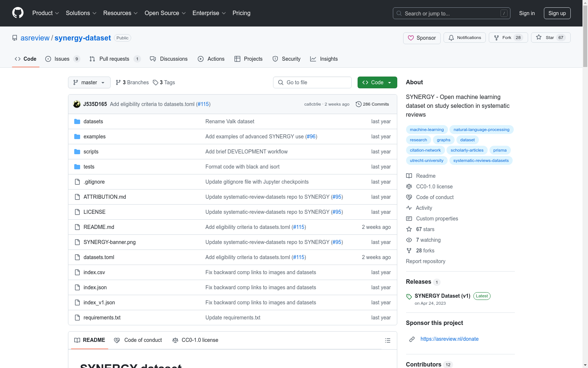Open the master branch selector dropdown
This screenshot has width=588, height=368.
[x=89, y=82]
